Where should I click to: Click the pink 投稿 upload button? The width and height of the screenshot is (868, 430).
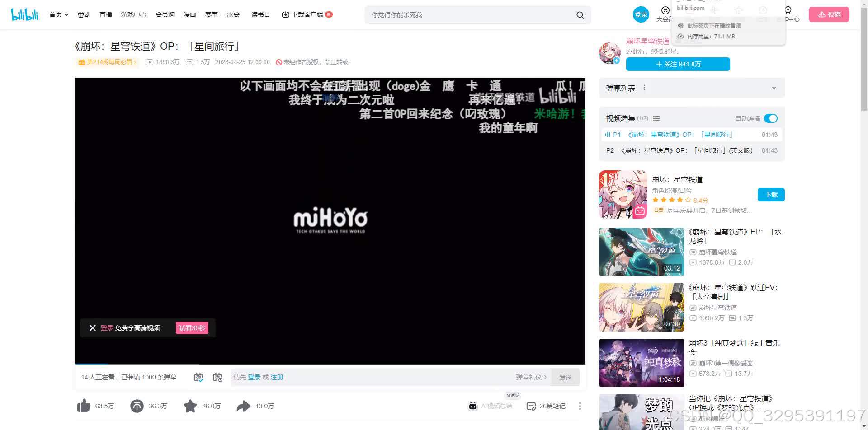click(x=829, y=14)
